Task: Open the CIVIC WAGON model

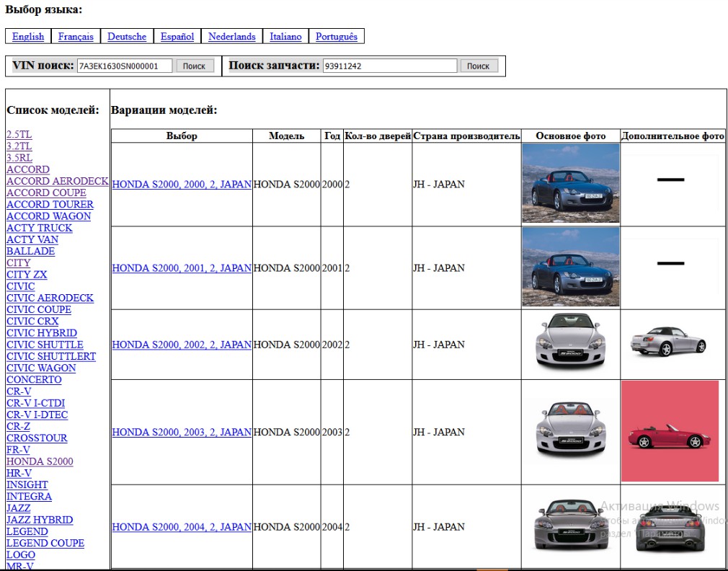Action: coord(41,368)
